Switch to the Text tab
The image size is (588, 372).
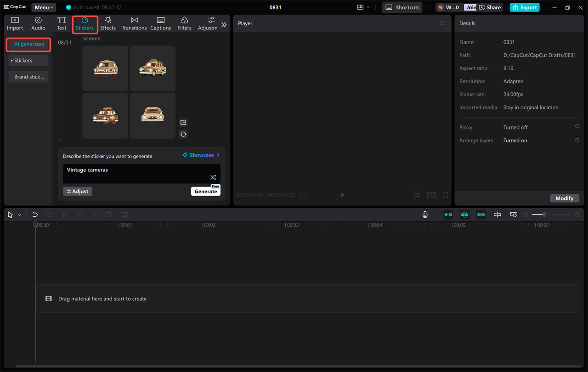click(62, 23)
